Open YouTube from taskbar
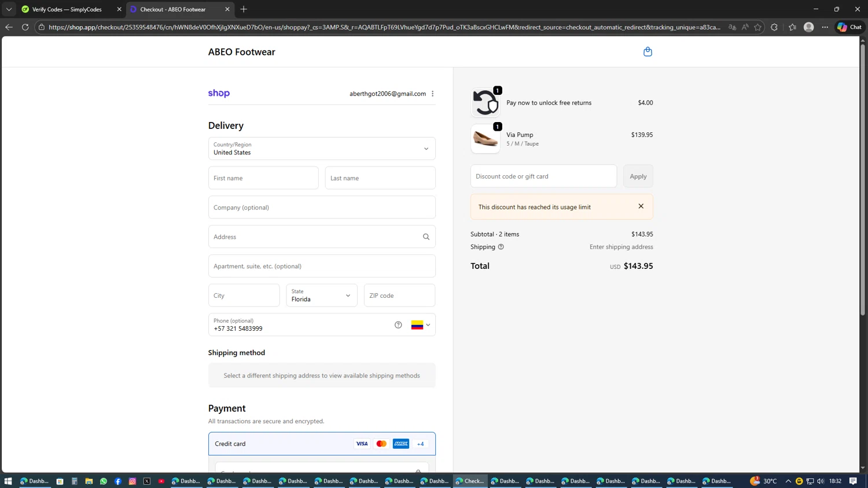868x488 pixels. tap(161, 481)
